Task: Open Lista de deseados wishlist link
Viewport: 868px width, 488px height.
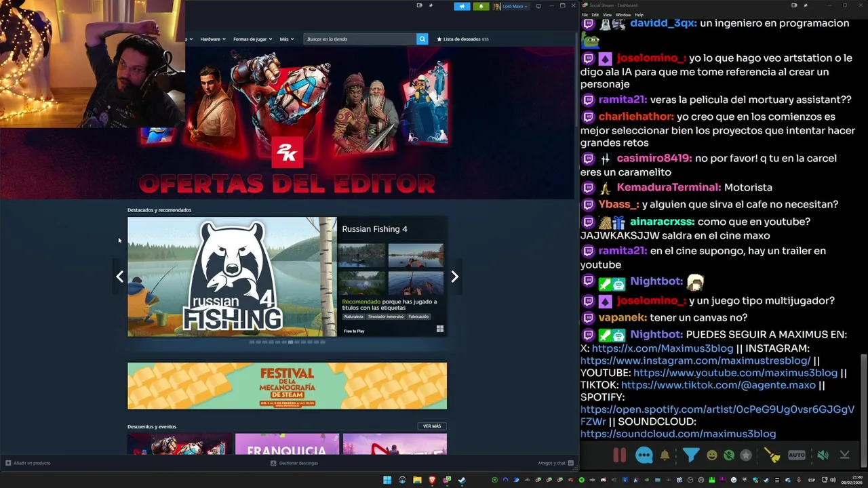Action: click(462, 39)
